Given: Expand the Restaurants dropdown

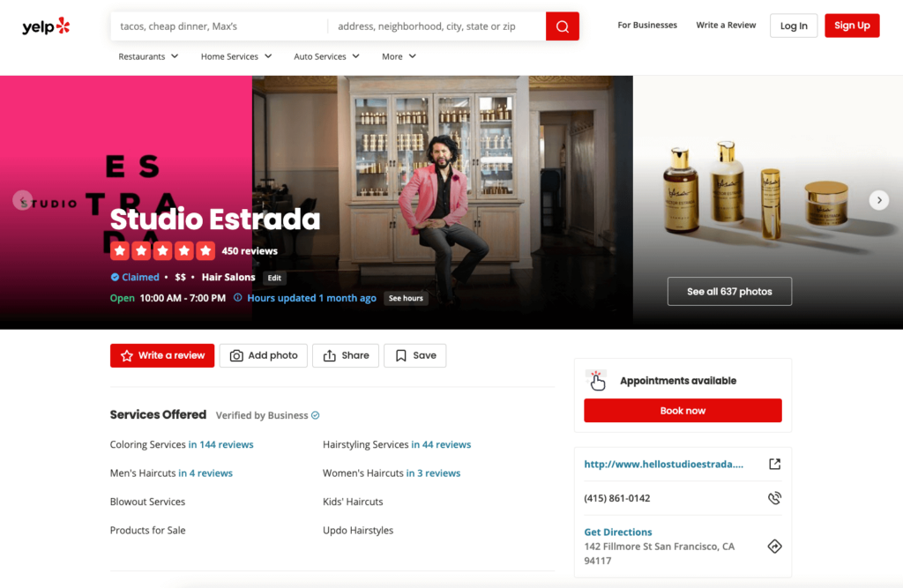Looking at the screenshot, I should coord(148,56).
